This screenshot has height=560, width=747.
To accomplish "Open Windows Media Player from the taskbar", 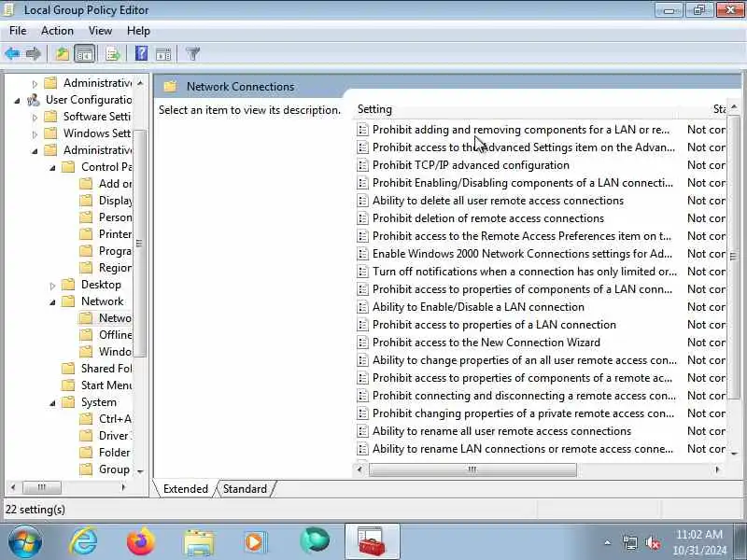I will [256, 542].
